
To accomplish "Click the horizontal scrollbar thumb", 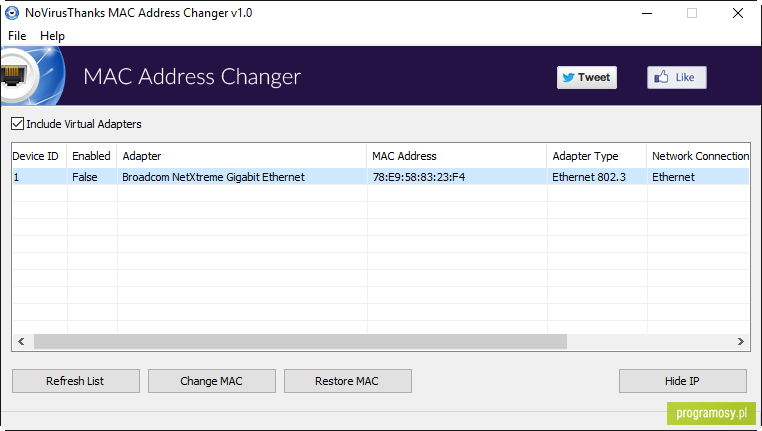I will [300, 342].
